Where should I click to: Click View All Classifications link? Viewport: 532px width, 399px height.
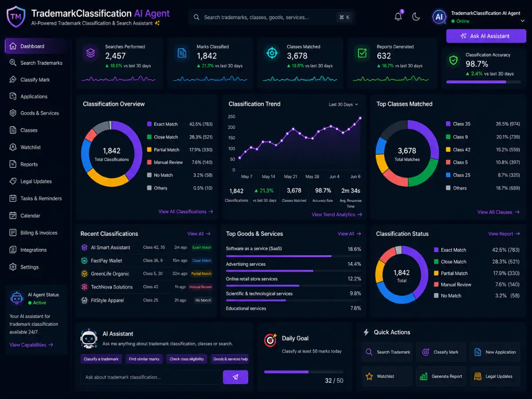186,212
